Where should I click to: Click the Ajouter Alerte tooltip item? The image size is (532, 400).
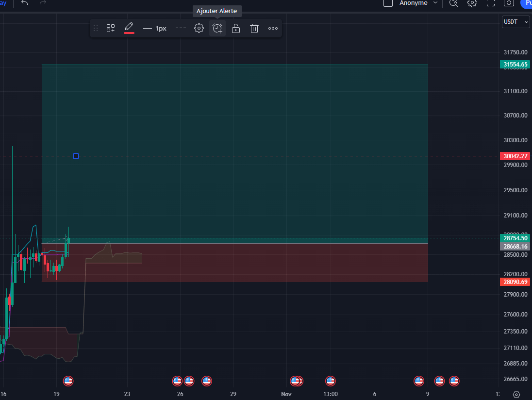tap(217, 11)
